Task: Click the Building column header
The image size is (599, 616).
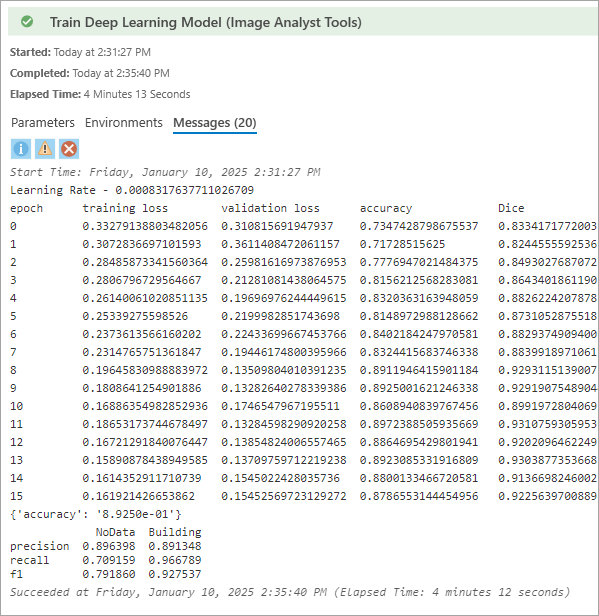Action: (x=175, y=532)
